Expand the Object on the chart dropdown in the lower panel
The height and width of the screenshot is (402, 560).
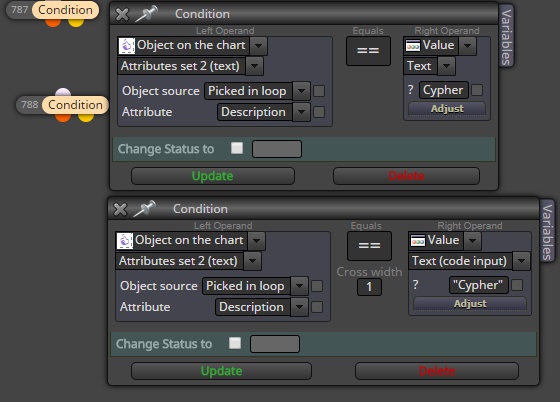coord(256,241)
